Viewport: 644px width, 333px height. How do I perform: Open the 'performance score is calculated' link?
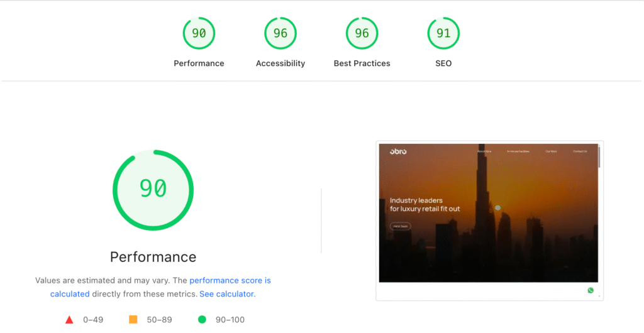(230, 281)
